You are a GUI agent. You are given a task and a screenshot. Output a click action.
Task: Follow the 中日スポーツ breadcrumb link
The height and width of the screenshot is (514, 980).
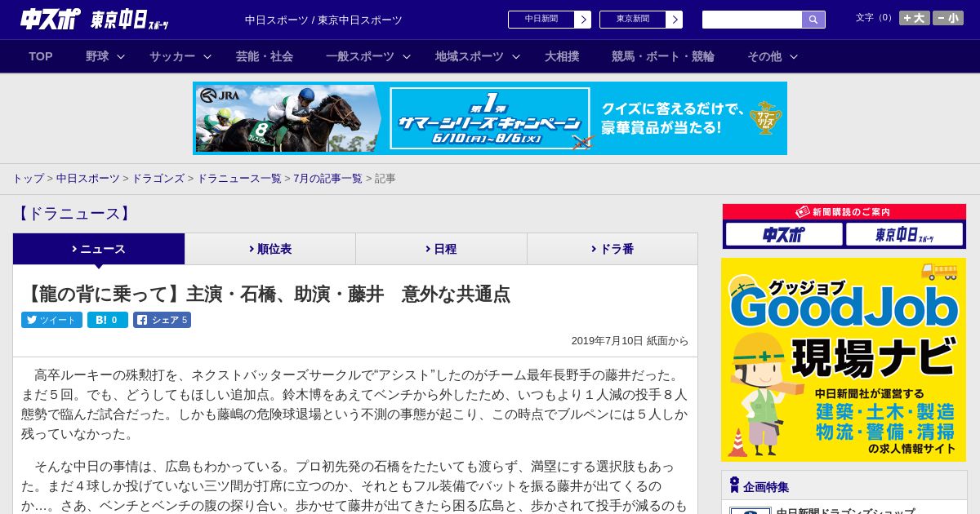tap(88, 179)
